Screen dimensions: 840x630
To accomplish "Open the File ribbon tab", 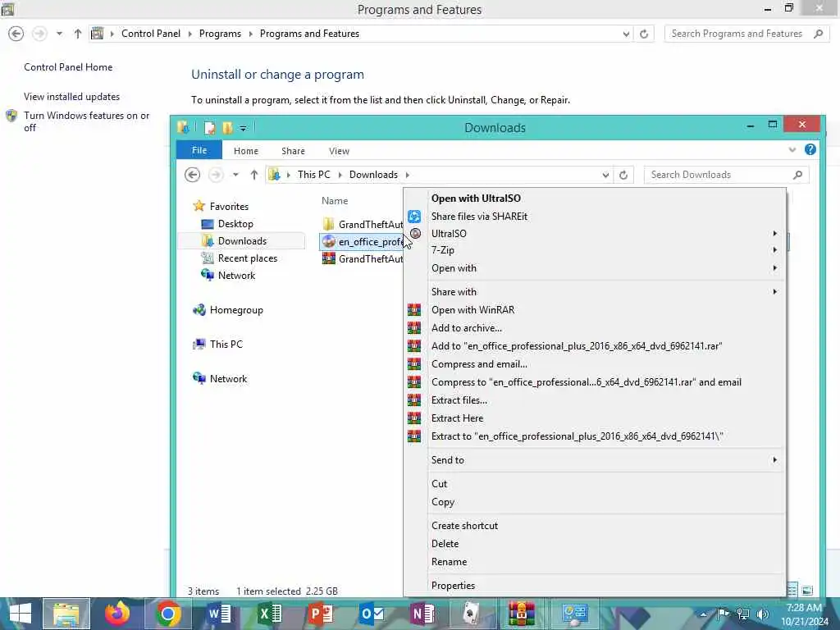I will [199, 150].
